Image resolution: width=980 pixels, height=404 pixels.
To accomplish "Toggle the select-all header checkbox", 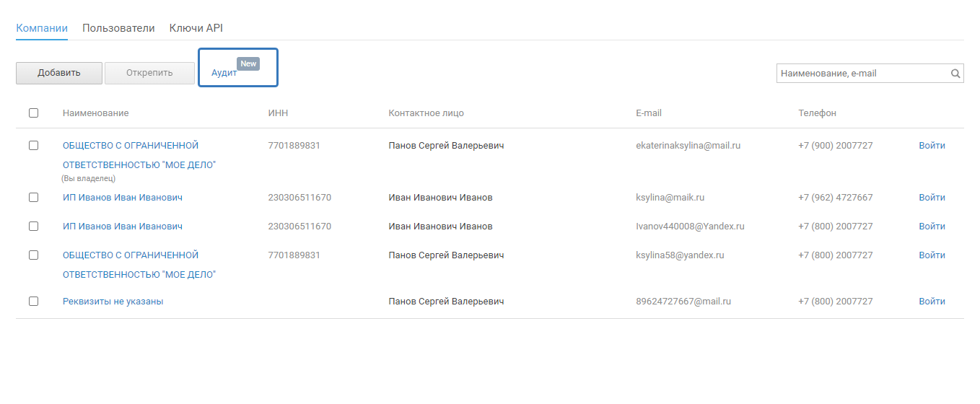I will (x=34, y=113).
